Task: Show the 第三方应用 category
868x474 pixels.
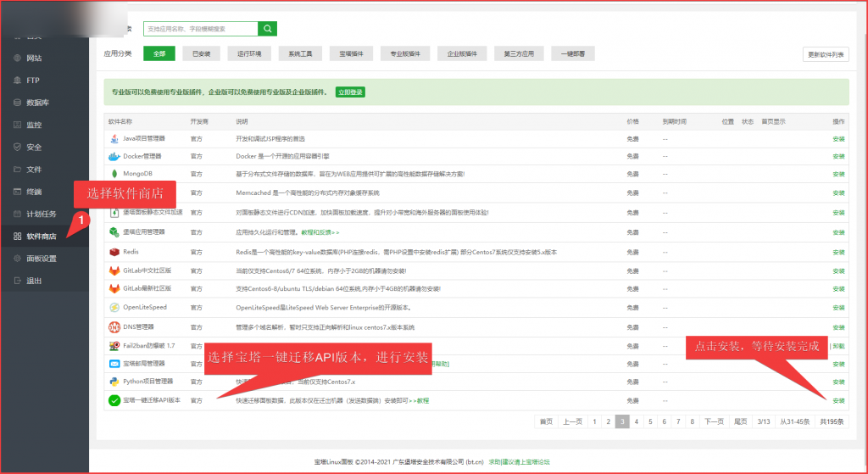Action: point(520,53)
